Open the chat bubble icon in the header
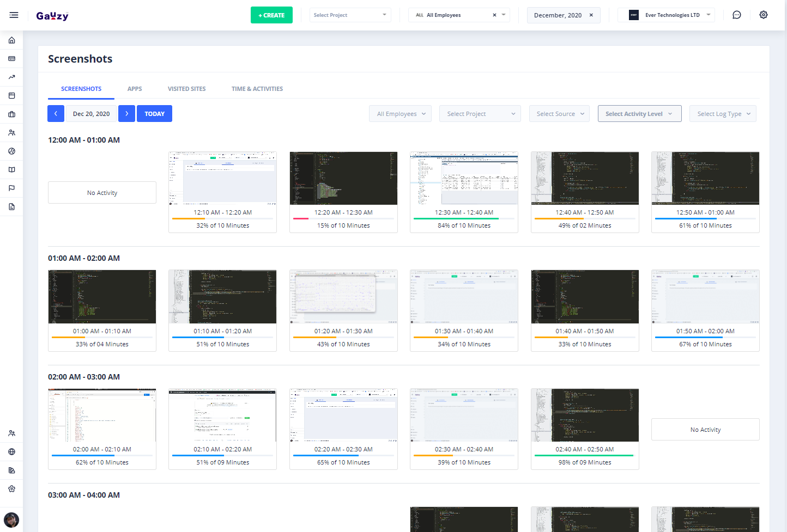 click(x=736, y=15)
